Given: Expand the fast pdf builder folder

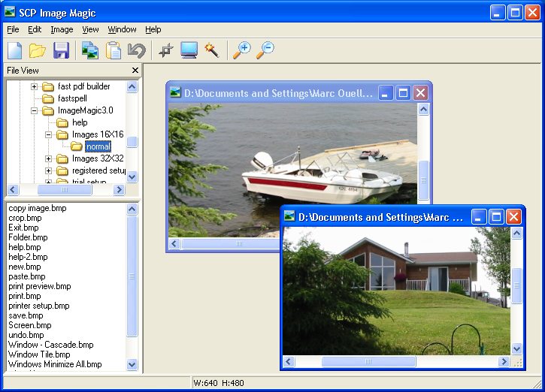Looking at the screenshot, I should pyautogui.click(x=34, y=86).
